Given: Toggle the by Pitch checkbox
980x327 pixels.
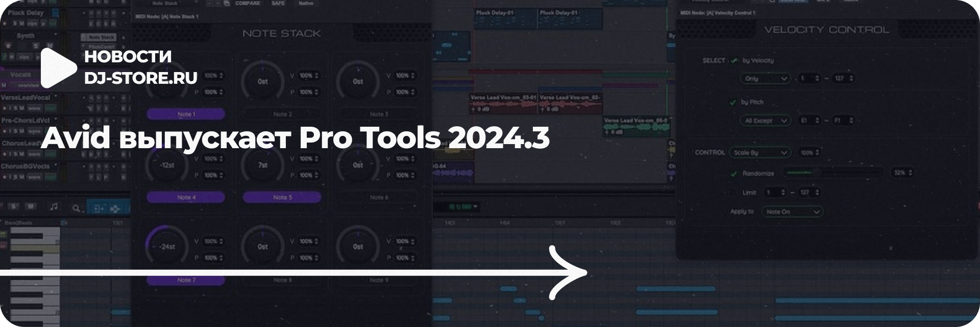Looking at the screenshot, I should click(733, 102).
